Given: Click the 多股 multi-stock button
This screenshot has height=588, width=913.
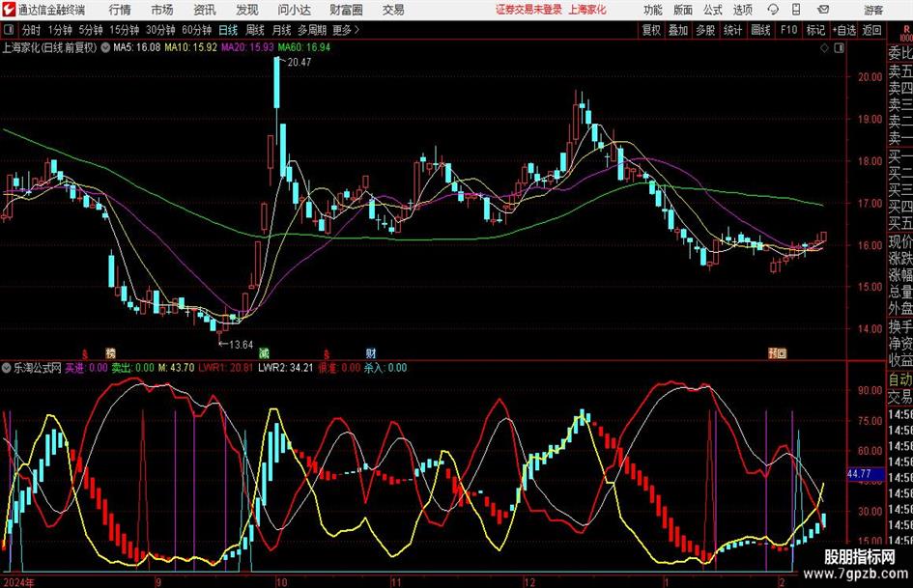Looking at the screenshot, I should [705, 30].
